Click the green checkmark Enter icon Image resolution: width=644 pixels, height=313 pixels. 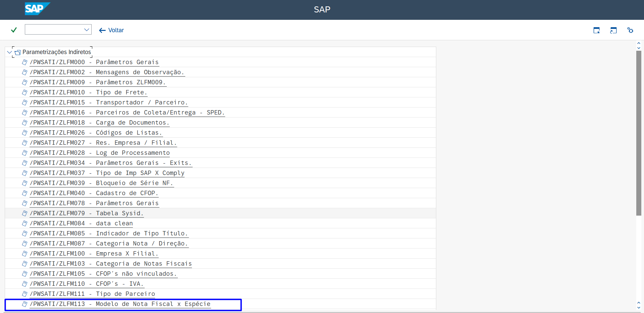point(14,30)
